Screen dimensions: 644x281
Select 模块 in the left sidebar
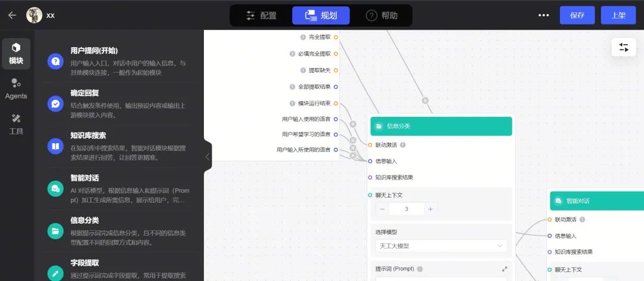16,54
